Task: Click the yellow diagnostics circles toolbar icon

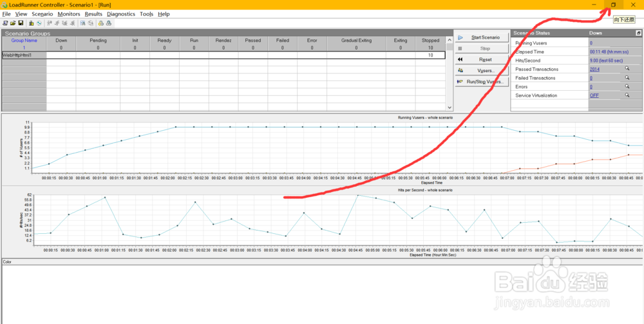Action: coord(101,23)
